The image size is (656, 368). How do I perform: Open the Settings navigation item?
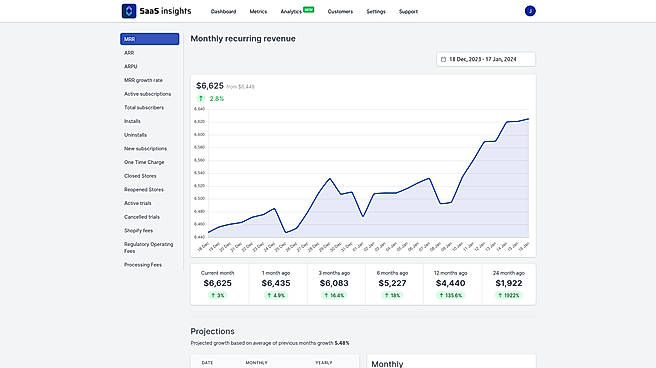(x=376, y=12)
